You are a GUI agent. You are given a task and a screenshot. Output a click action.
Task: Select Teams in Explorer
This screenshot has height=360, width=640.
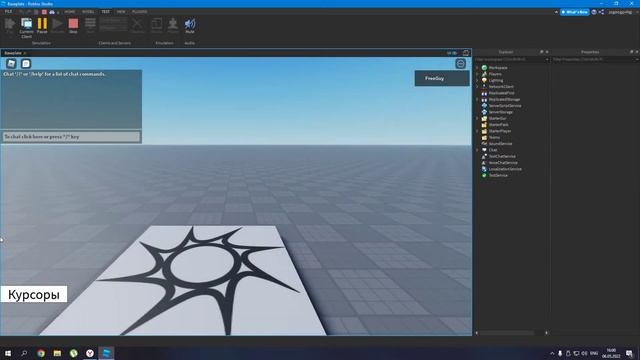pos(494,138)
